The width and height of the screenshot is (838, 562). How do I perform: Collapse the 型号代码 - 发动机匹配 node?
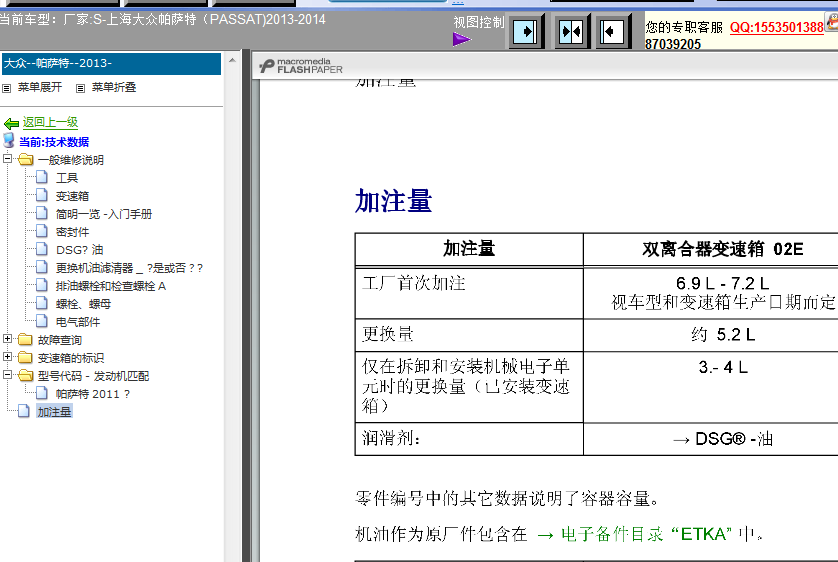tap(7, 374)
